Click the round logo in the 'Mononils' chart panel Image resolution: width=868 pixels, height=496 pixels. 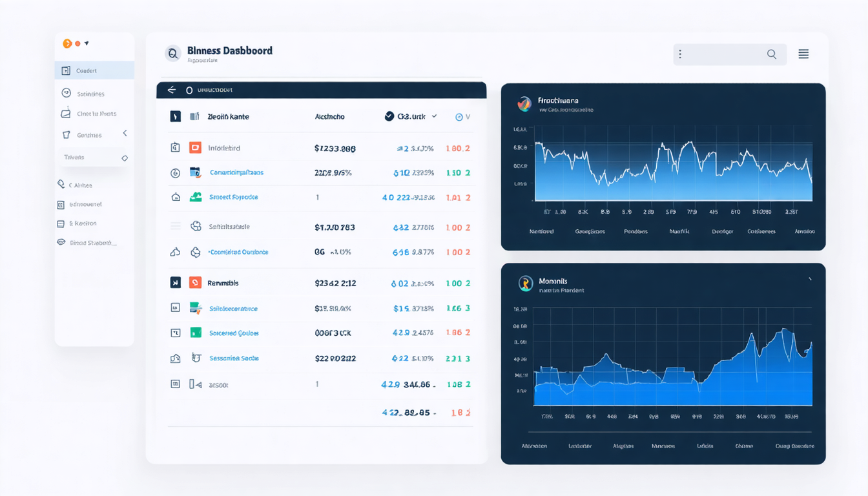[526, 283]
